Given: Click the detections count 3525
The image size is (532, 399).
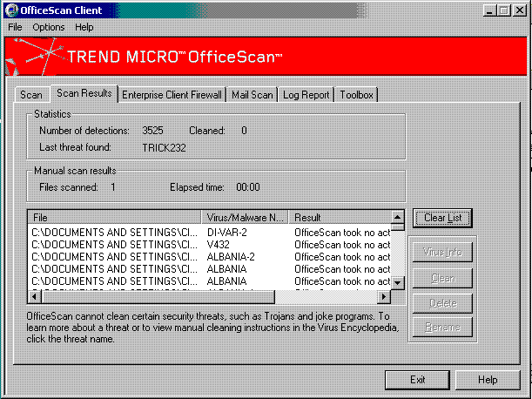Looking at the screenshot, I should 152,131.
